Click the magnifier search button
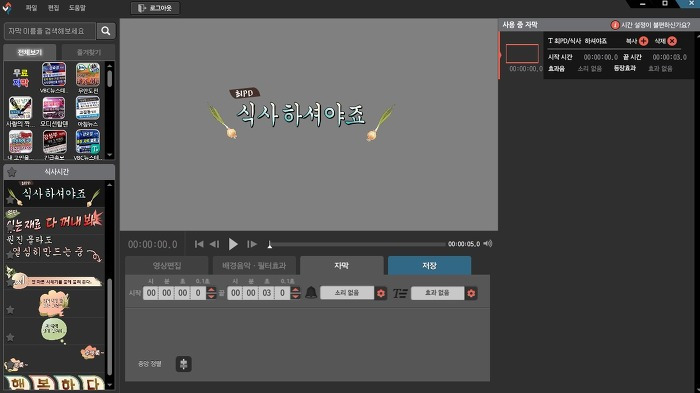 (106, 31)
